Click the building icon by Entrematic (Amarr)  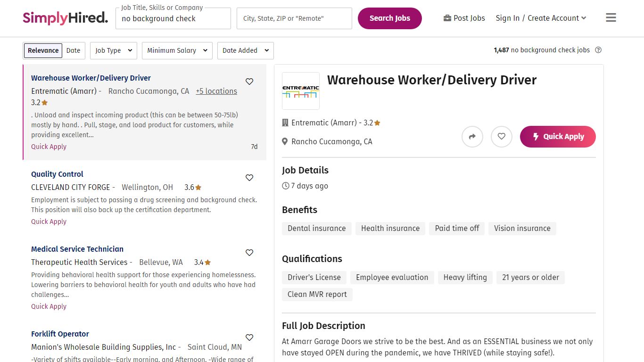(x=285, y=123)
